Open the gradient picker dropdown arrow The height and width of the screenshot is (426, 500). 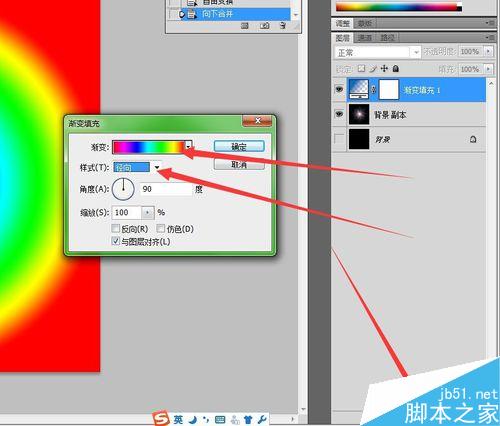tap(189, 147)
